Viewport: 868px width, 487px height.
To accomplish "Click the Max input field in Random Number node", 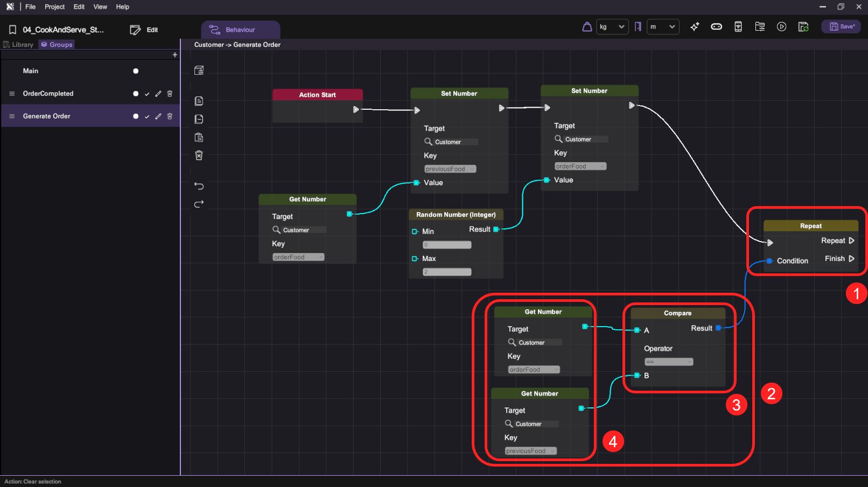I will pos(446,272).
